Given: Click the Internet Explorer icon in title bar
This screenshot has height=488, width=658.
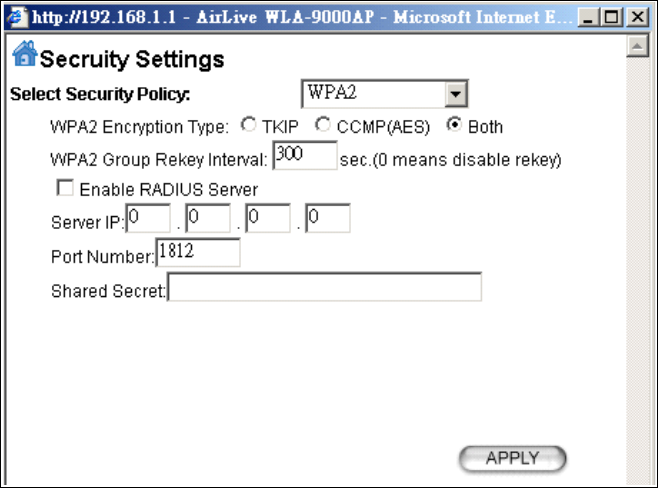Looking at the screenshot, I should [18, 18].
